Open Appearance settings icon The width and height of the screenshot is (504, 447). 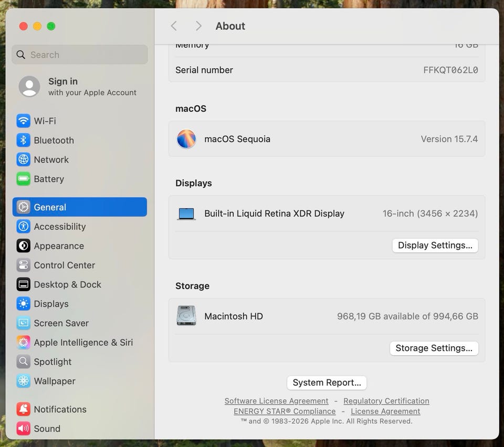[23, 246]
